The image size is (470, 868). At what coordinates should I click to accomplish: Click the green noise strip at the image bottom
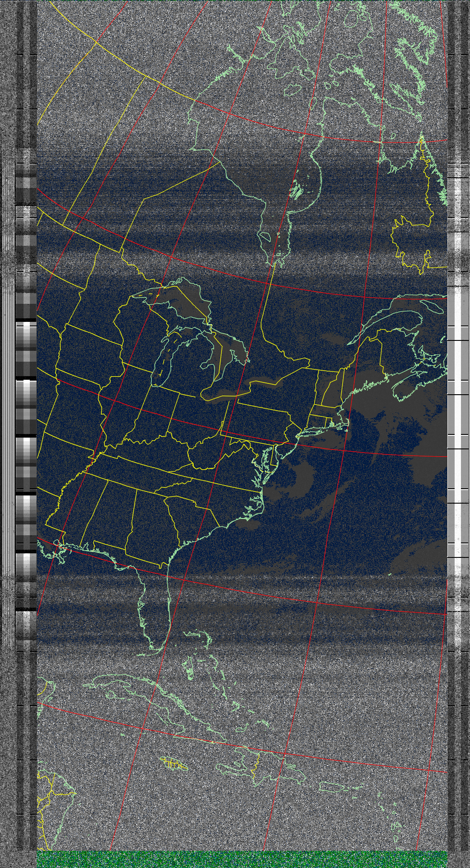point(242,859)
